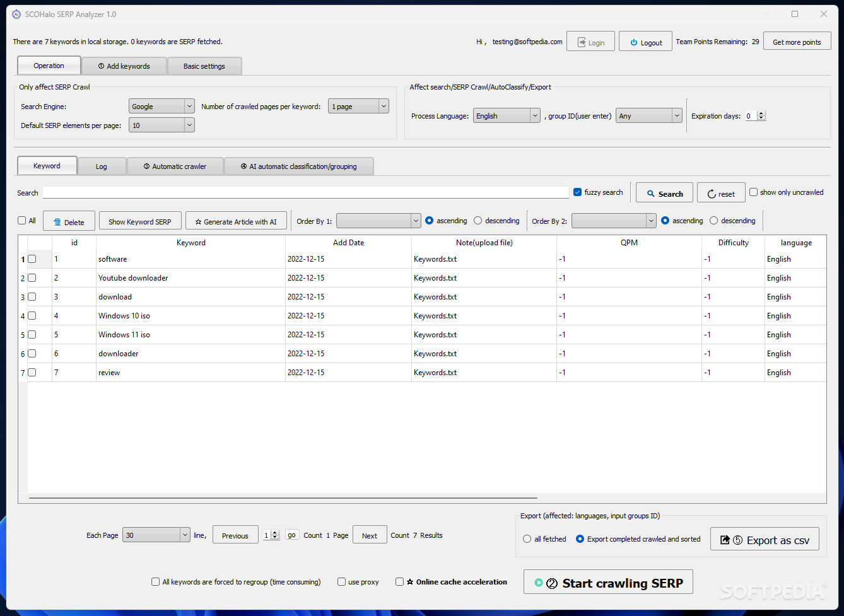
Task: Click the circled number icon on Add keywords tab
Action: (x=102, y=66)
